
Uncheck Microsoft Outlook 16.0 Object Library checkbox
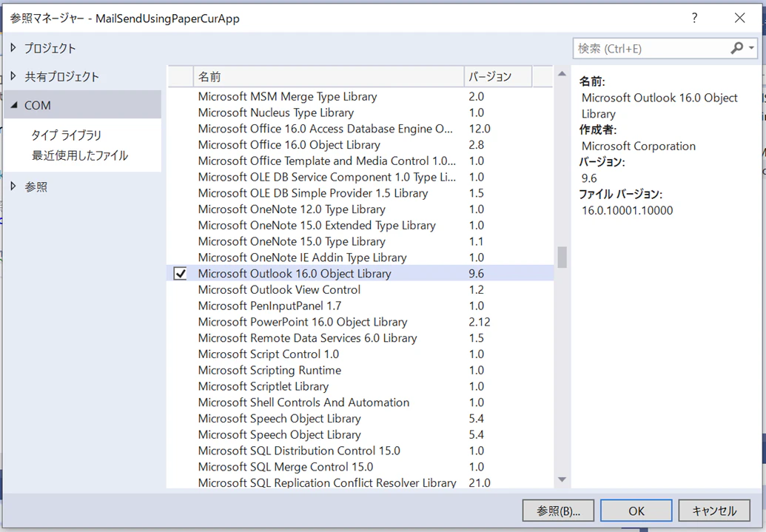tap(181, 274)
